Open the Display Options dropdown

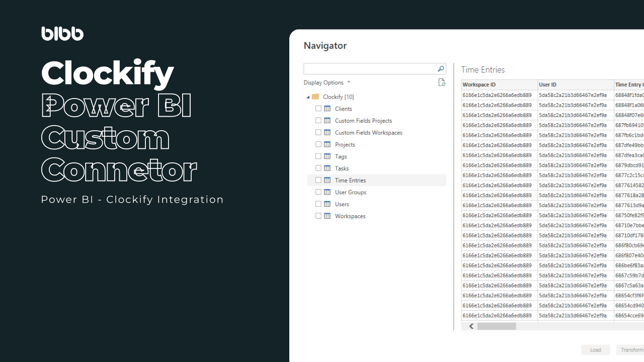(x=327, y=82)
